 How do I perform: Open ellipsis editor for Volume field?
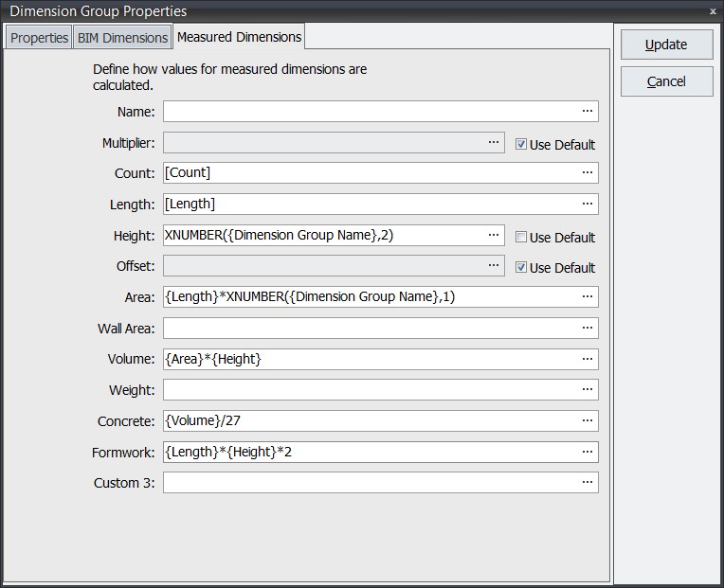(588, 359)
